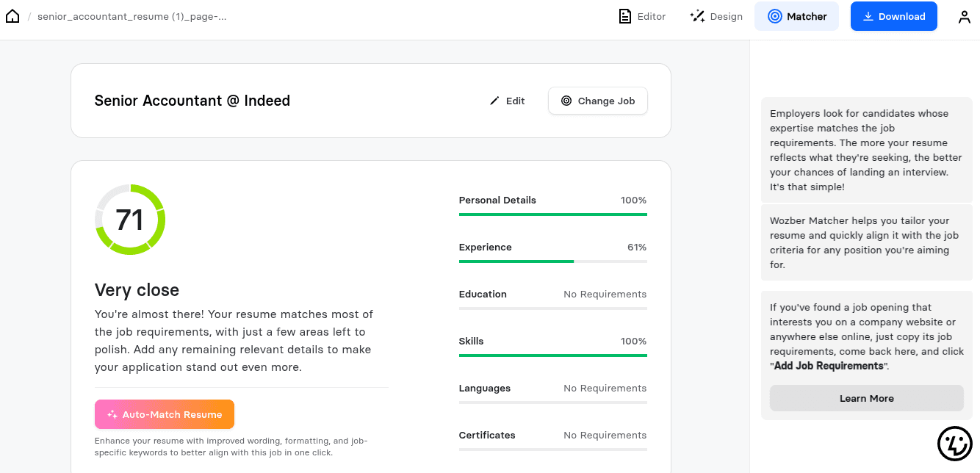Click the 71 score ring
This screenshot has height=473, width=980.
(x=130, y=220)
